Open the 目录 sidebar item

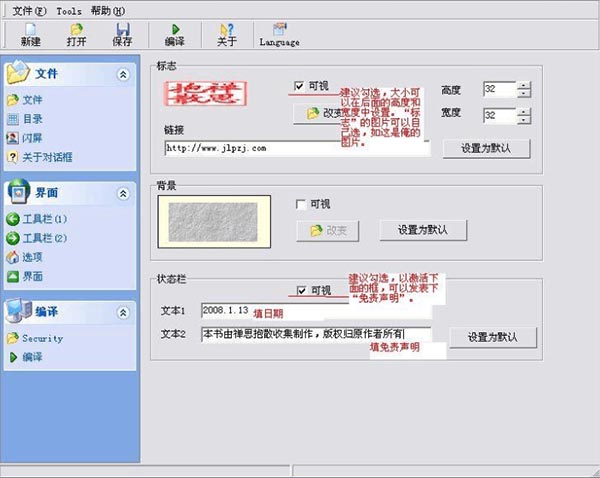point(25,119)
